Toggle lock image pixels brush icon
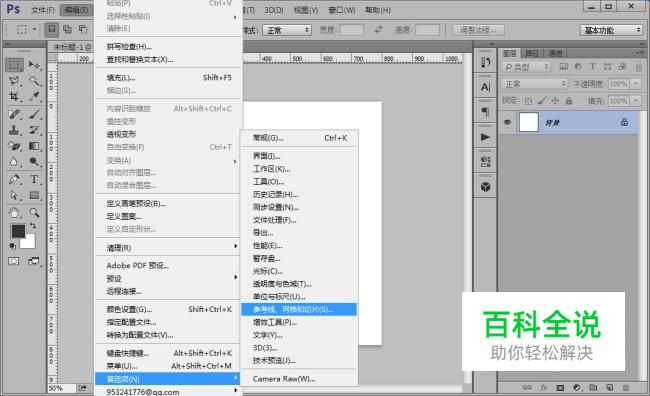 pyautogui.click(x=542, y=101)
